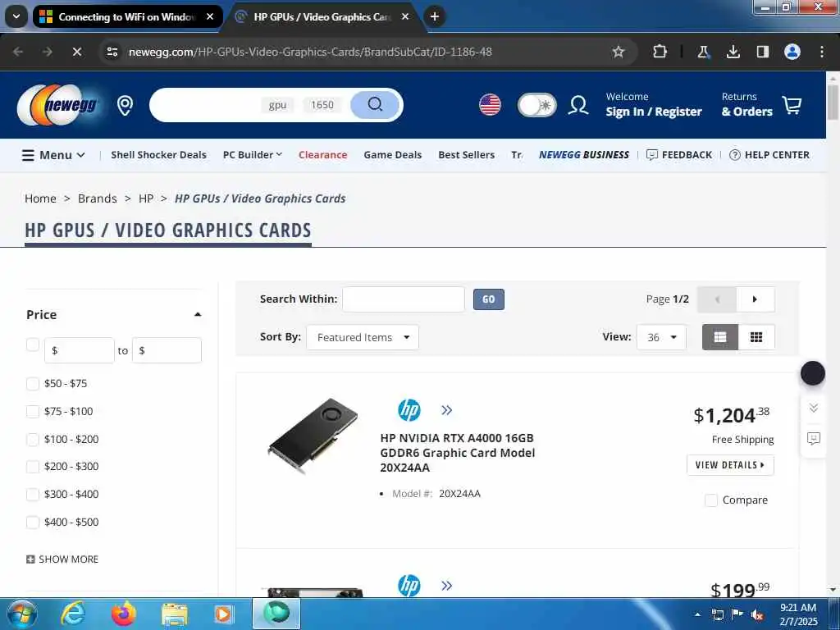Check Compare for RTX A4000 card
Screen dimensions: 840x630
[x=711, y=500]
